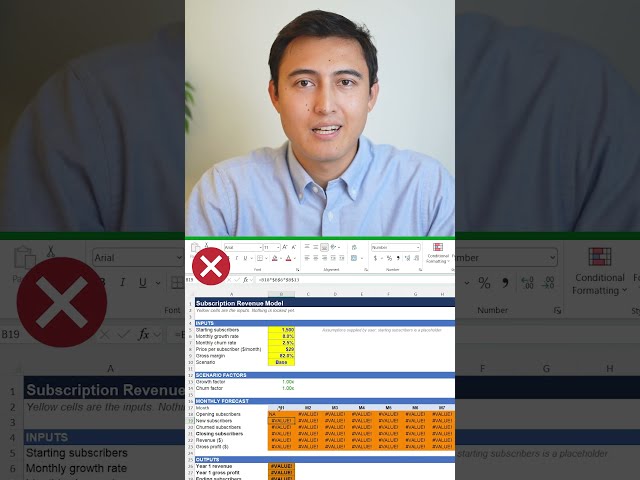The width and height of the screenshot is (640, 480).
Task: Click Insert Function fx in center formula bar
Action: tap(246, 280)
